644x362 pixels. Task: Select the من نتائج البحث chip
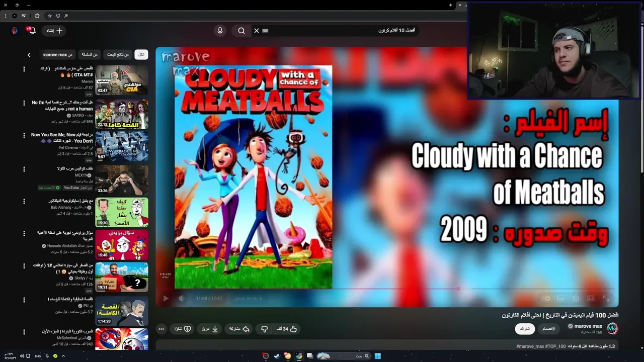(x=118, y=54)
